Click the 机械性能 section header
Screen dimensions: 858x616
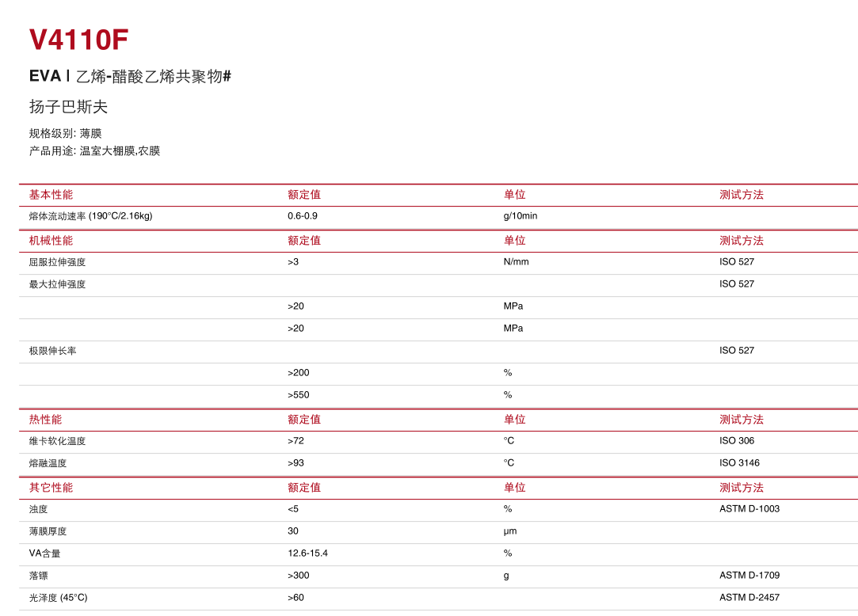(51, 241)
